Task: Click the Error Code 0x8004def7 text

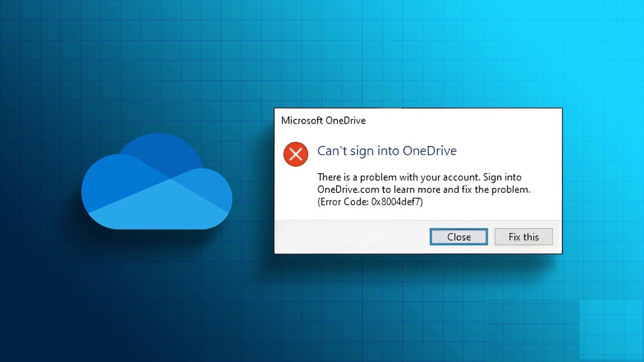Action: coord(370,202)
